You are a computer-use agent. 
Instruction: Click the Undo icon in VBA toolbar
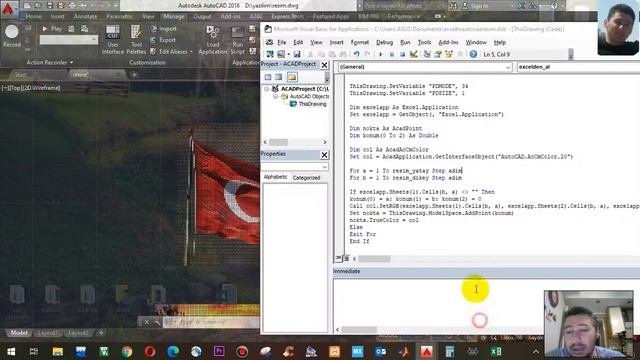356,54
